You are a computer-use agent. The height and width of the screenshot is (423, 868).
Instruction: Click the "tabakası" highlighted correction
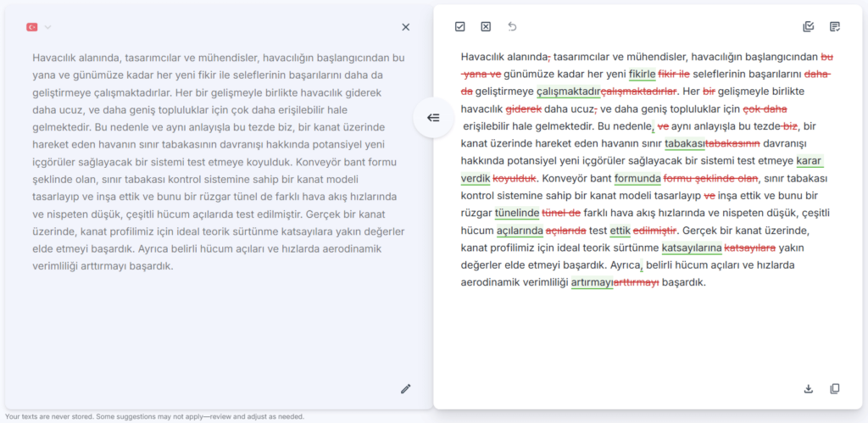point(684,143)
